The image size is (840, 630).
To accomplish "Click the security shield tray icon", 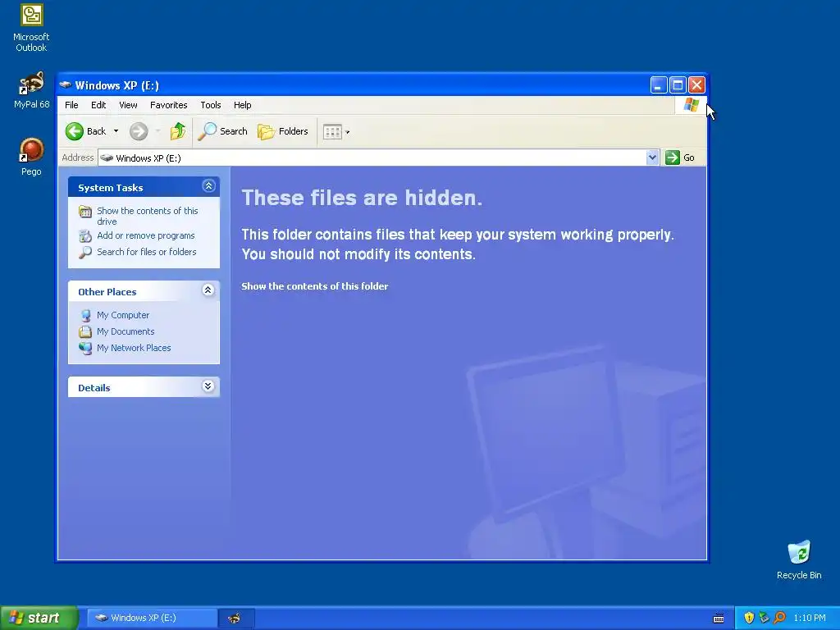I will pos(749,618).
